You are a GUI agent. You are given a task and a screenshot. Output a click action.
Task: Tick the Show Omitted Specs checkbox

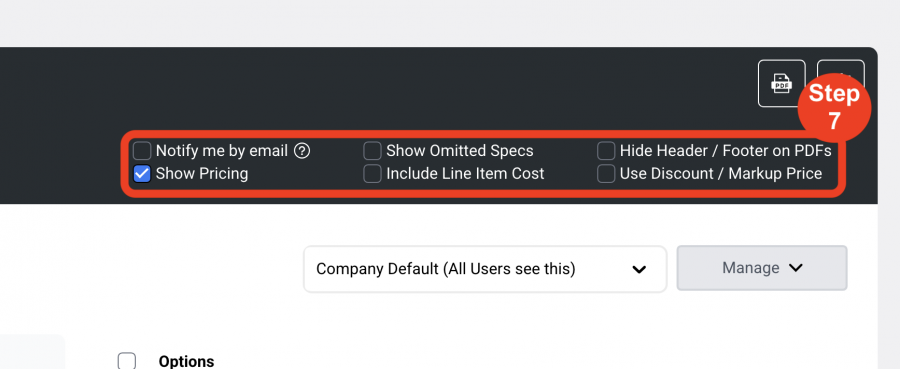point(372,151)
